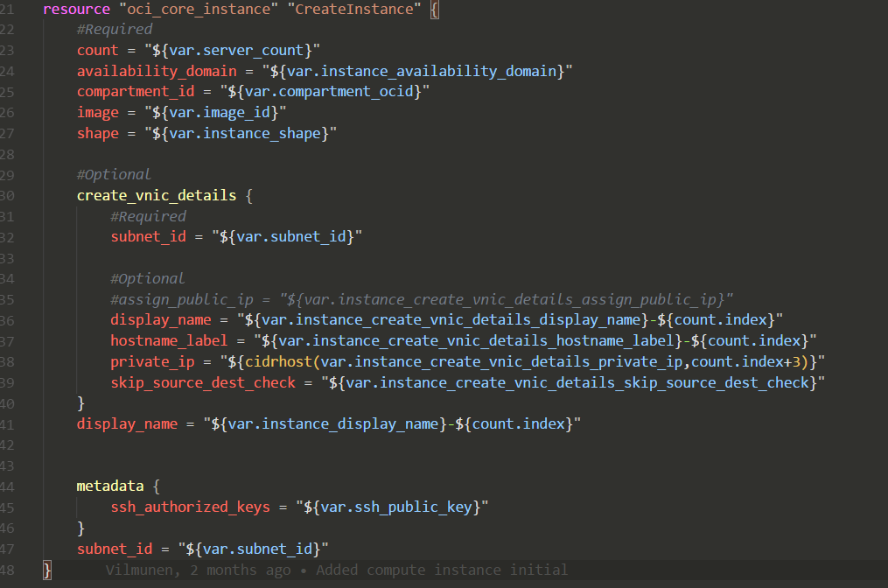
Task: Click 'display_name' on line 41
Action: 127,423
